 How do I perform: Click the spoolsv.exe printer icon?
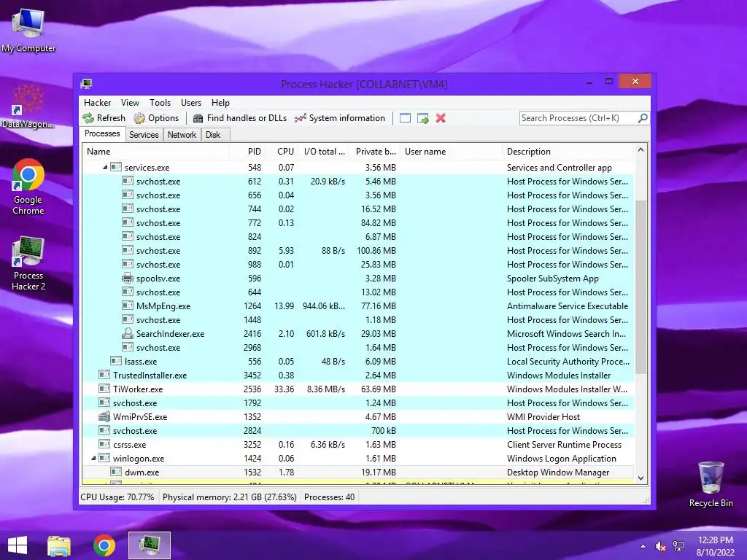pyautogui.click(x=127, y=278)
